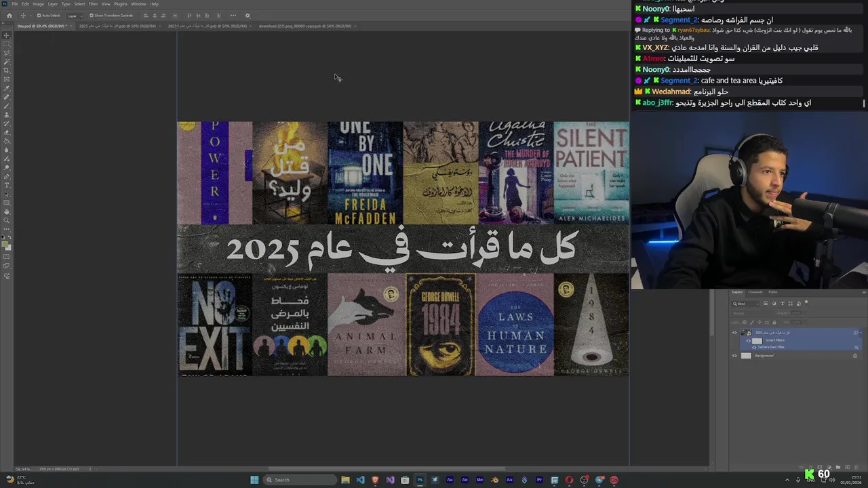
Task: Open the Normal blend mode dropdown
Action: click(751, 313)
